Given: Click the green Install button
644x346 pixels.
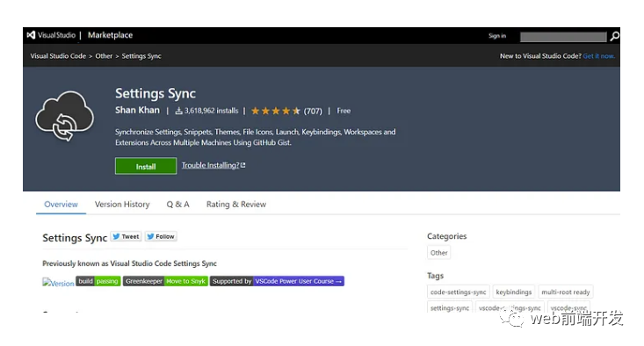Looking at the screenshot, I should tap(146, 166).
